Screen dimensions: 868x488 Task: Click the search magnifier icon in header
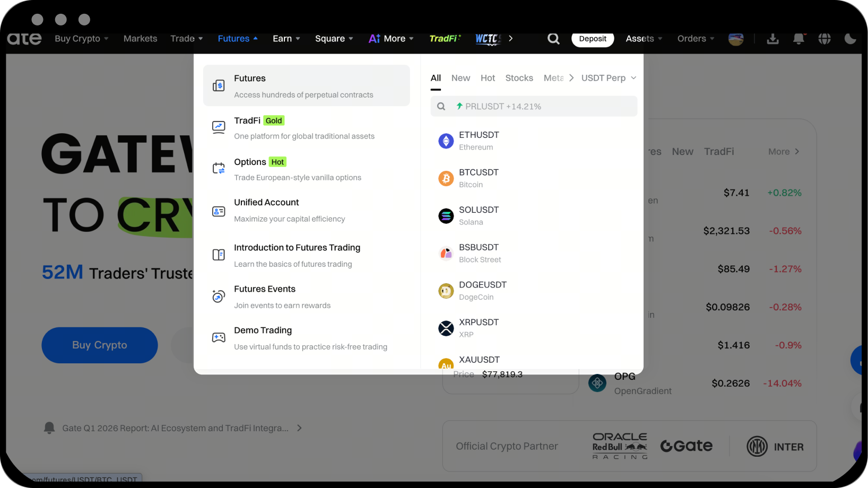[x=553, y=39]
